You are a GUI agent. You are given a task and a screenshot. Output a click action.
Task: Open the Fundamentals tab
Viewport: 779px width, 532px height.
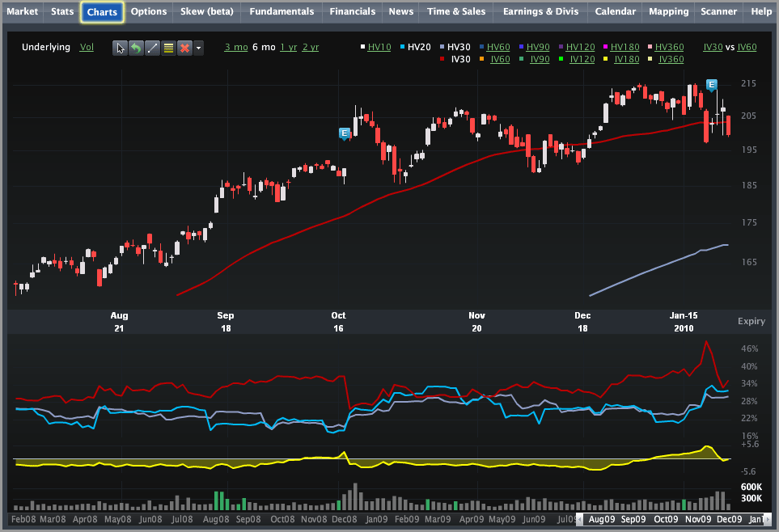[x=282, y=11]
